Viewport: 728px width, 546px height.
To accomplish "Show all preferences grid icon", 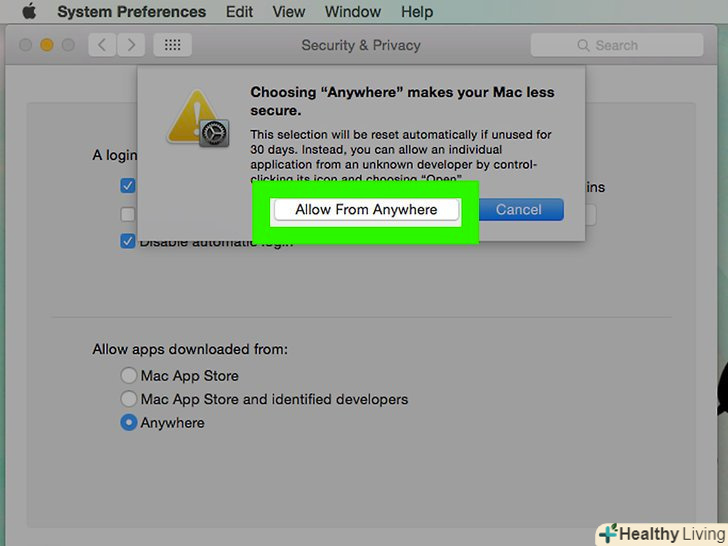I will 173,45.
